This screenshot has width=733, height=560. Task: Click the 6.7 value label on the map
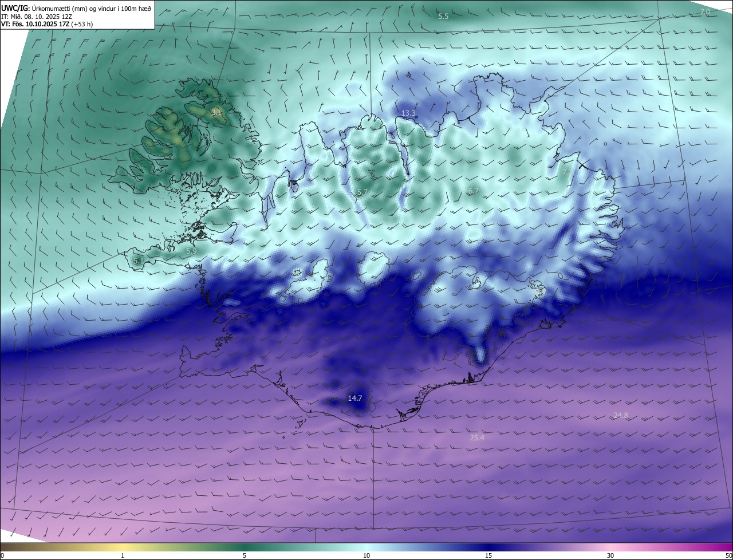pos(473,191)
